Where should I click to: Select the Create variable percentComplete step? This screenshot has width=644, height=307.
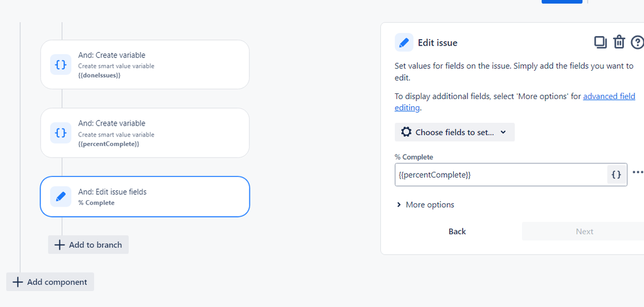tap(145, 133)
